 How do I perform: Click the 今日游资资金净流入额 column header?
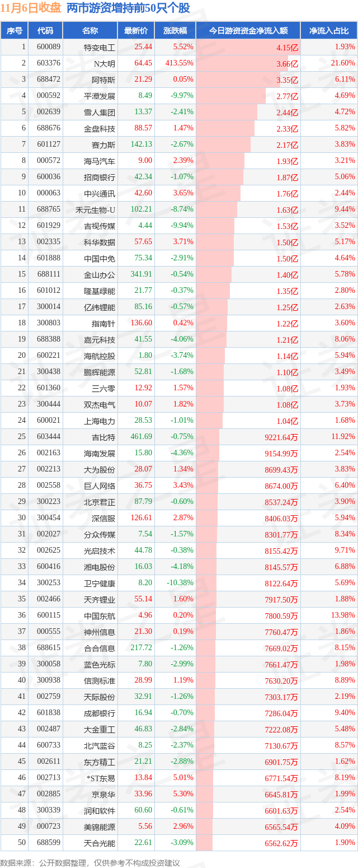pyautogui.click(x=248, y=31)
